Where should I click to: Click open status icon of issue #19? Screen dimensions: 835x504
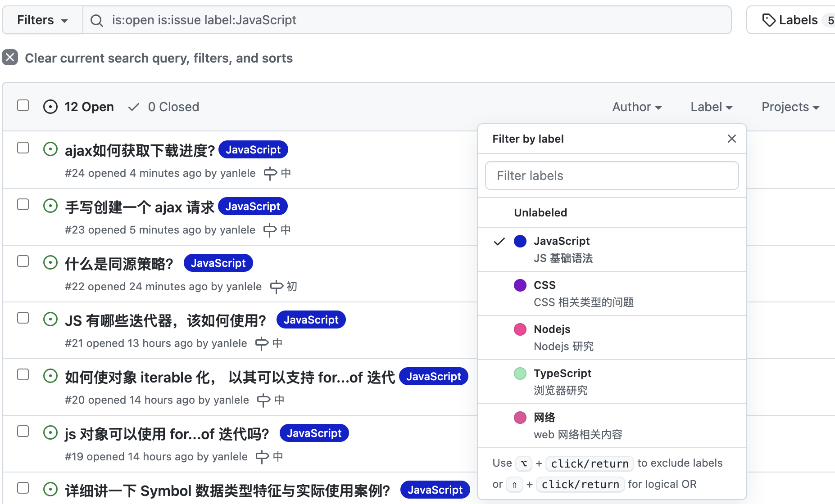[x=50, y=432]
